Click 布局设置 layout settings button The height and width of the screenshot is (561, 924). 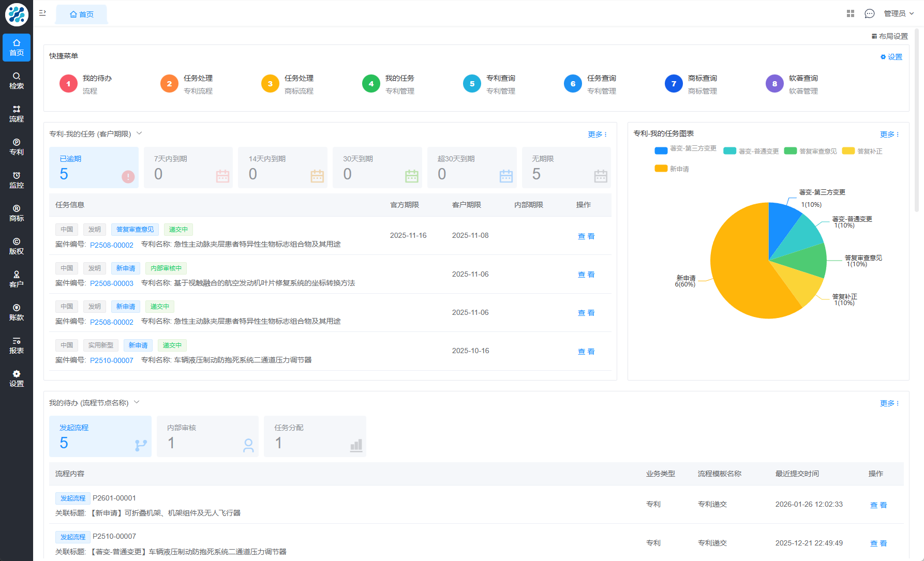tap(889, 36)
